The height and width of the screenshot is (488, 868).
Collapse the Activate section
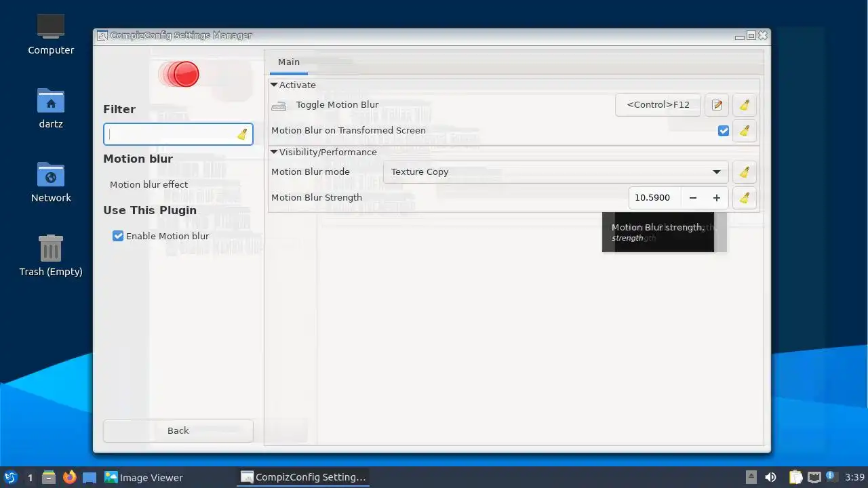274,85
